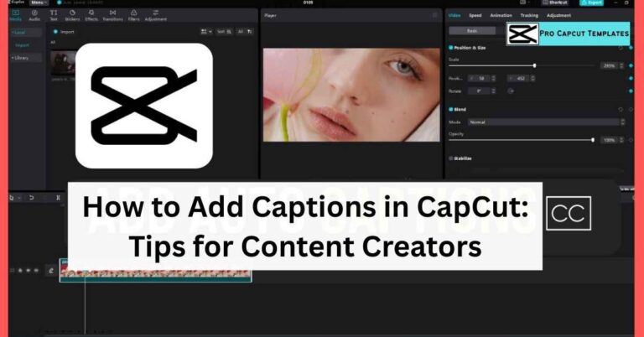Add keyframe for Blend

(x=631, y=109)
